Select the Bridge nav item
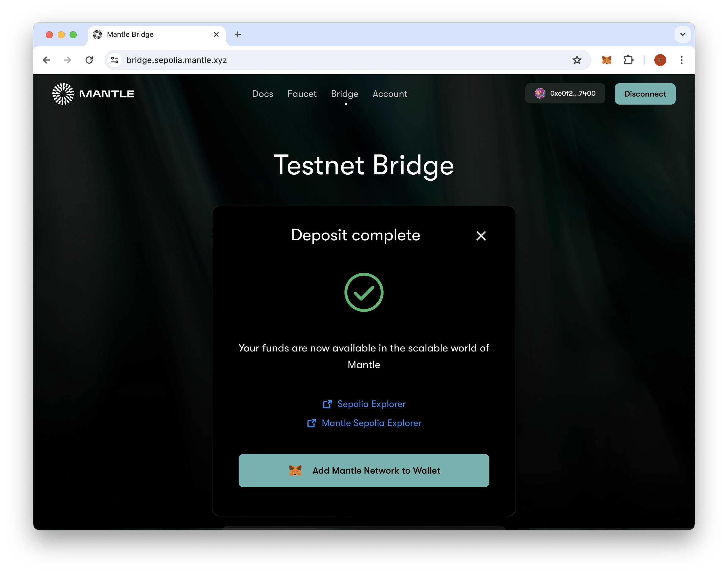 [344, 94]
